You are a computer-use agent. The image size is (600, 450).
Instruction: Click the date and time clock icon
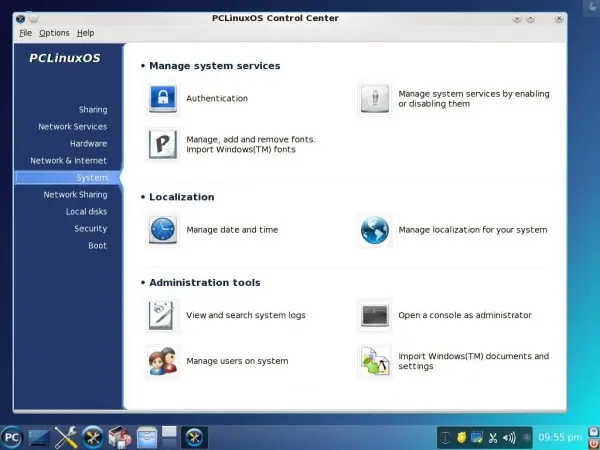(162, 230)
